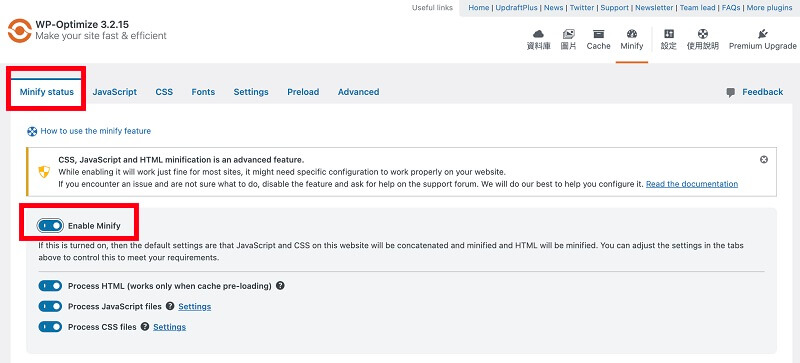Open the Read the documentation link
This screenshot has width=800, height=363.
tap(692, 184)
